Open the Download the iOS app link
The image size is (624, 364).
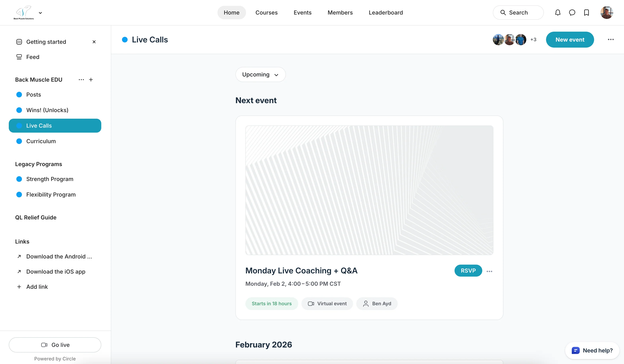tap(56, 272)
